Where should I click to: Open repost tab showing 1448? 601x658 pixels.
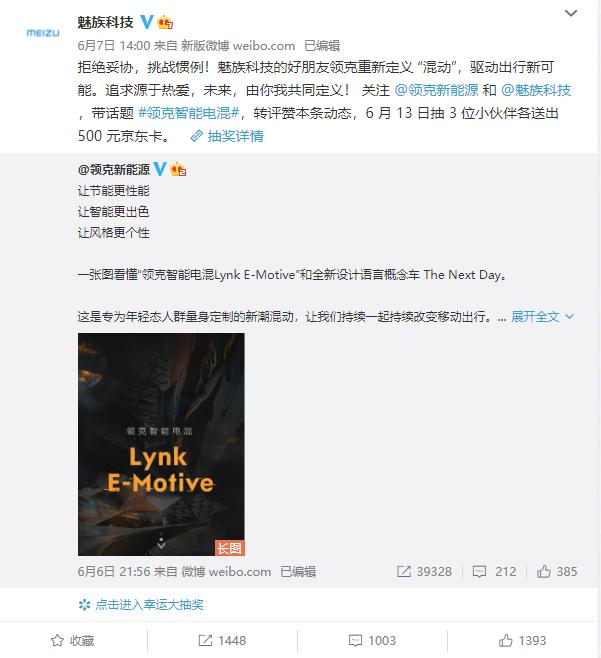222,640
